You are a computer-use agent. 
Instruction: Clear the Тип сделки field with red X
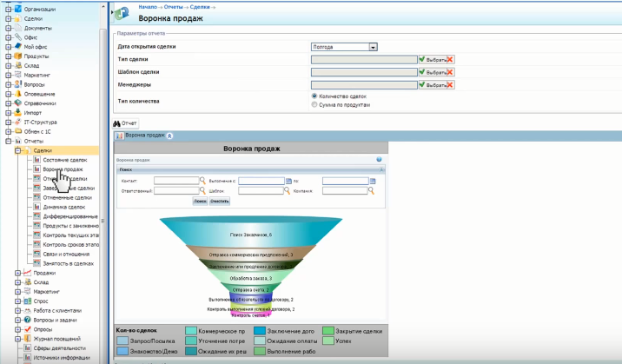tap(450, 59)
